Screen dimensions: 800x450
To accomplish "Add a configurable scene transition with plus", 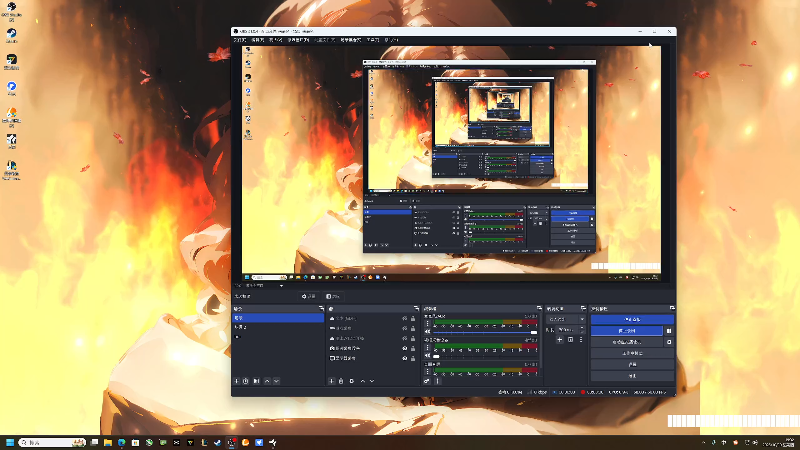I will pos(560,340).
